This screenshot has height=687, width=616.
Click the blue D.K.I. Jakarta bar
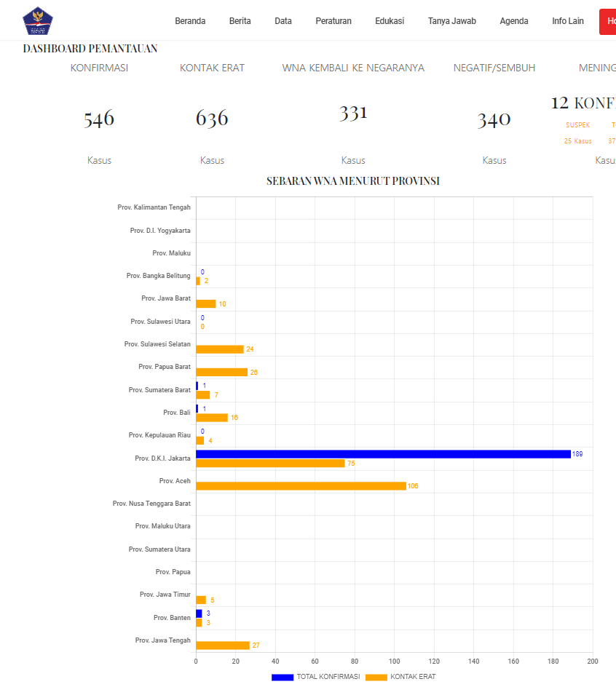(383, 454)
